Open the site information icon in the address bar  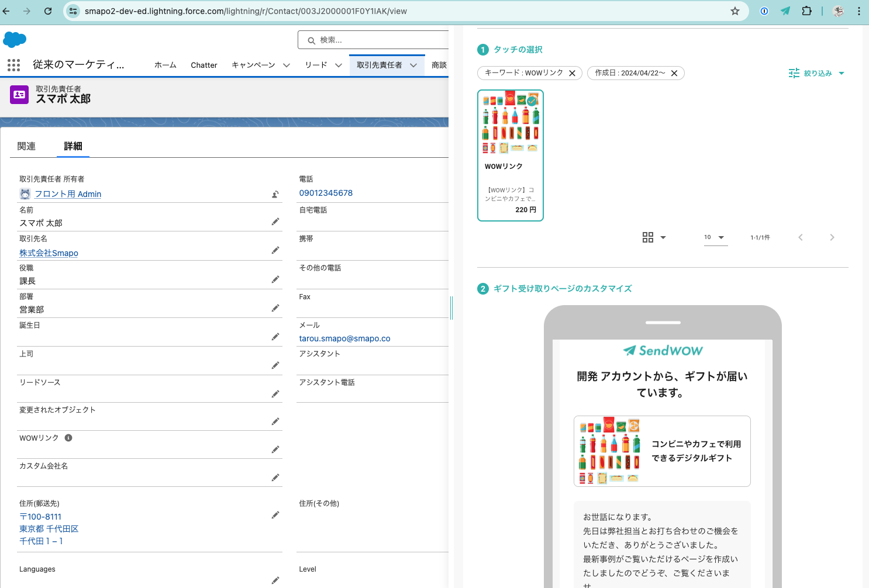tap(73, 11)
